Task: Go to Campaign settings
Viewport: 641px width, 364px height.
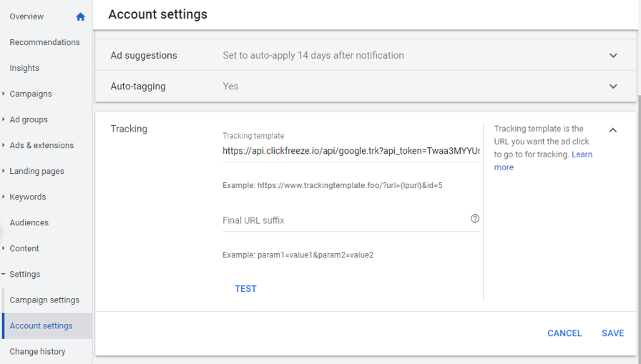Action: tap(44, 300)
